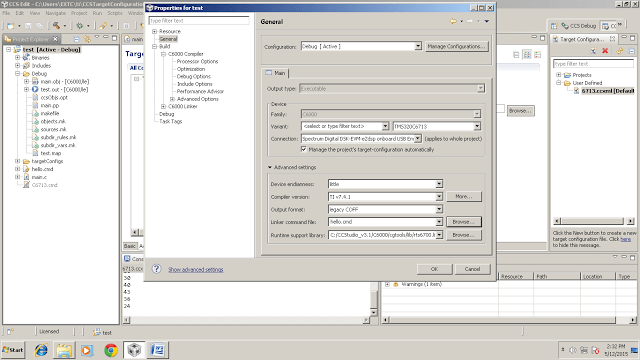Open the Run menu
The image size is (640, 360).
97,13
